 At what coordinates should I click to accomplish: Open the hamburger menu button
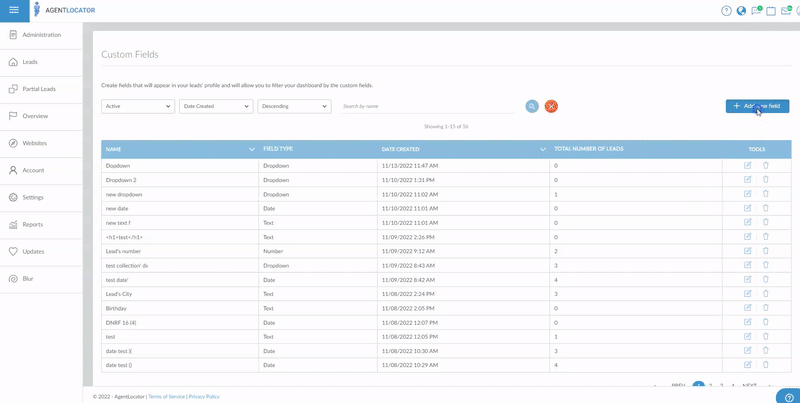pos(14,10)
